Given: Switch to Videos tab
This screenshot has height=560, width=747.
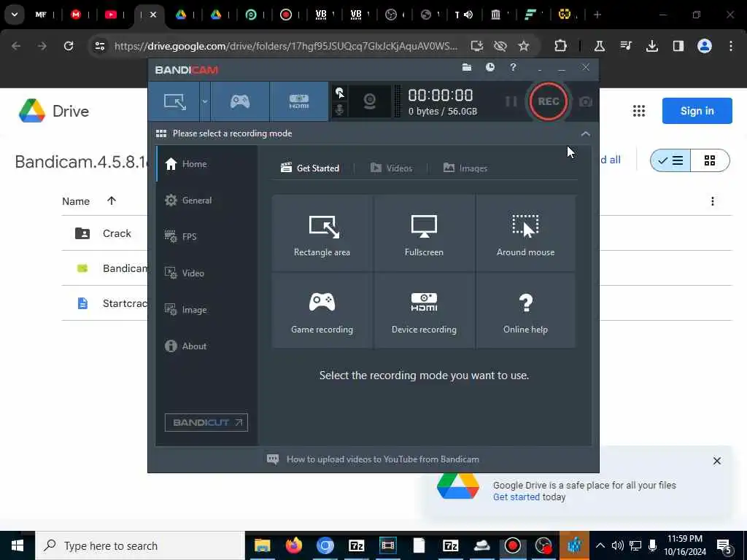Looking at the screenshot, I should point(391,168).
